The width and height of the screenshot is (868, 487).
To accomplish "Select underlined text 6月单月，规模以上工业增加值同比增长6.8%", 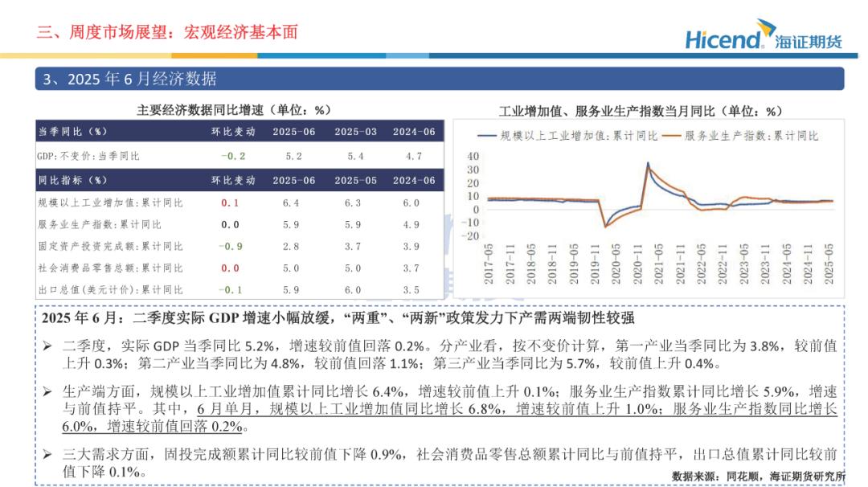I will point(350,409).
